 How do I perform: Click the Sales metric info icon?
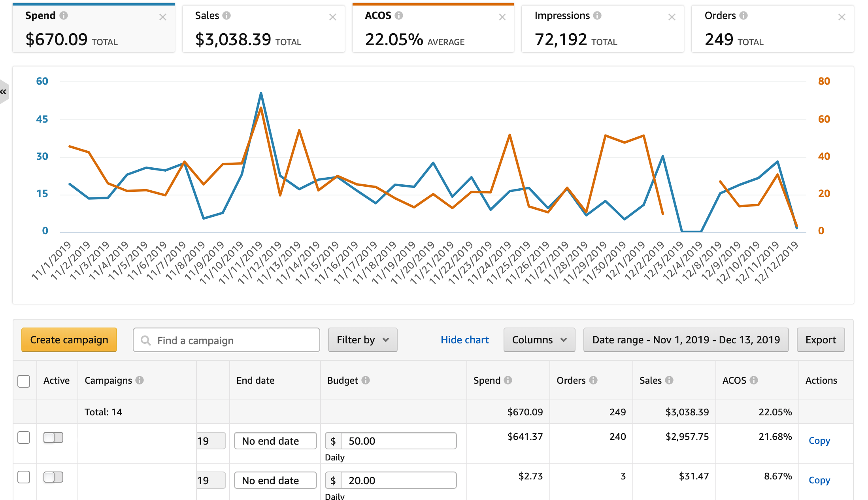coord(226,15)
